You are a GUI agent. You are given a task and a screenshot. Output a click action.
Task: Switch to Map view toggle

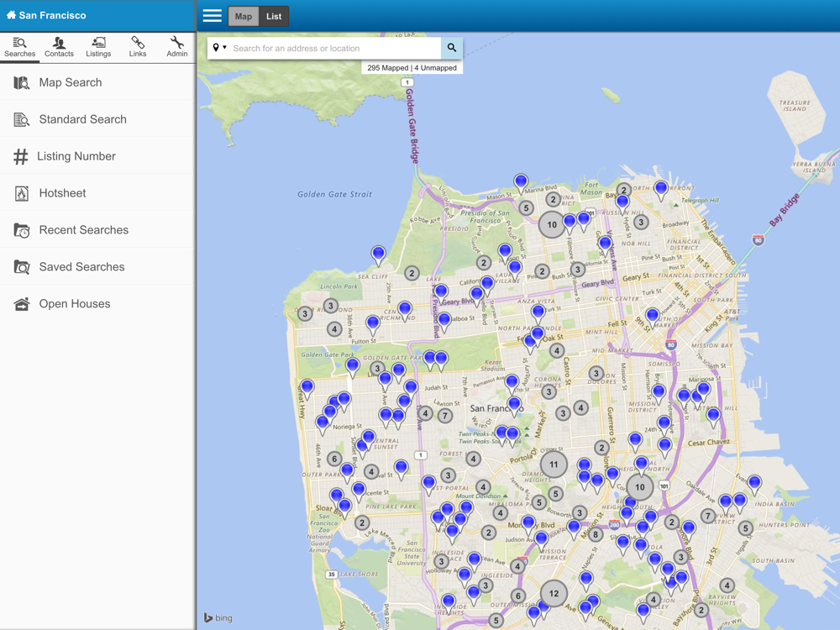(x=244, y=16)
